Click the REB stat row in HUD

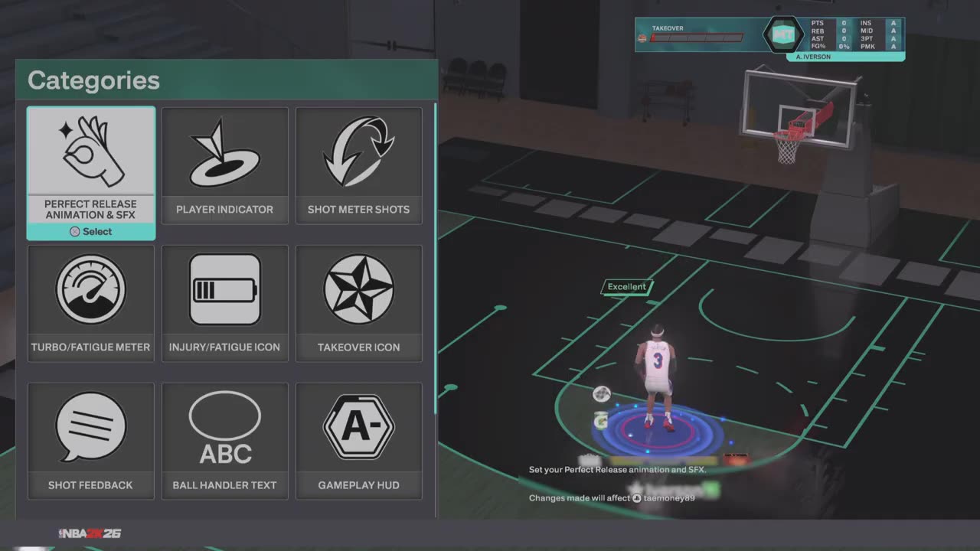831,31
